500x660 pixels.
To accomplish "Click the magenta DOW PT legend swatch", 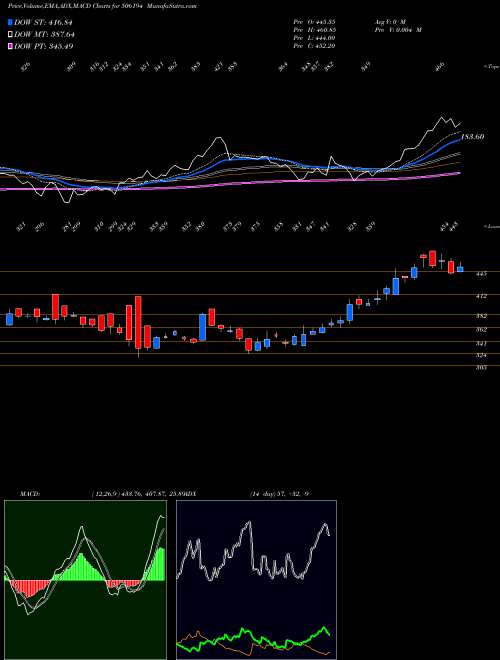I will [11, 46].
